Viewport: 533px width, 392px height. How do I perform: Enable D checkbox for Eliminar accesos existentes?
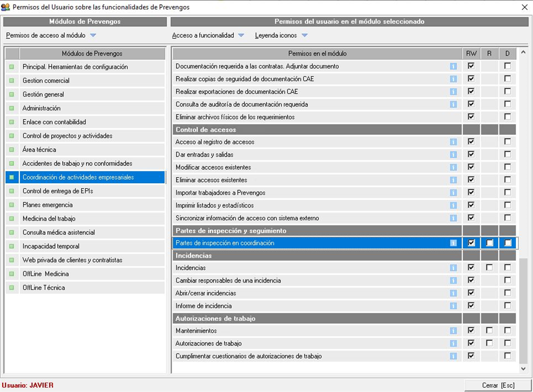coord(507,180)
